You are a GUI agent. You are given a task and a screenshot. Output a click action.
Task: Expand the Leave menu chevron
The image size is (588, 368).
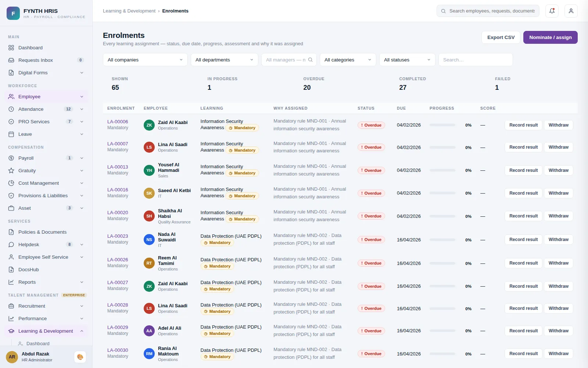click(82, 134)
